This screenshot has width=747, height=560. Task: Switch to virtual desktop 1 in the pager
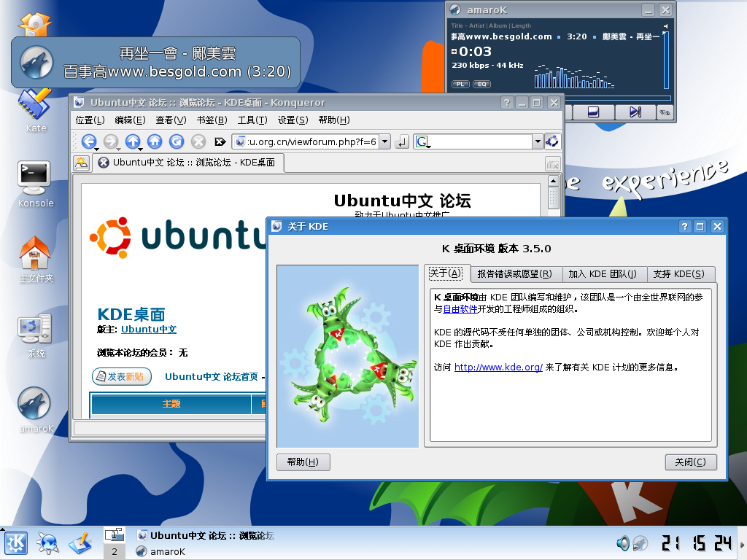click(x=115, y=535)
